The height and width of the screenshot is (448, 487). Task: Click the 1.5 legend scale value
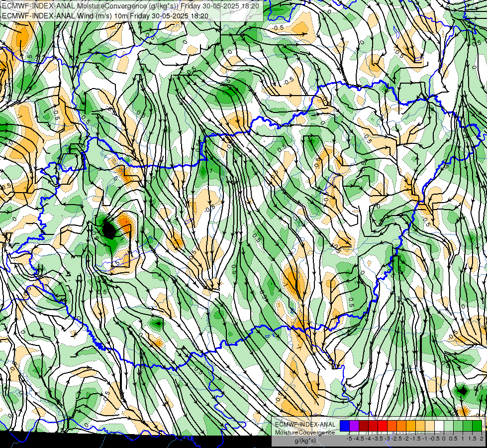pyautogui.click(x=472, y=439)
